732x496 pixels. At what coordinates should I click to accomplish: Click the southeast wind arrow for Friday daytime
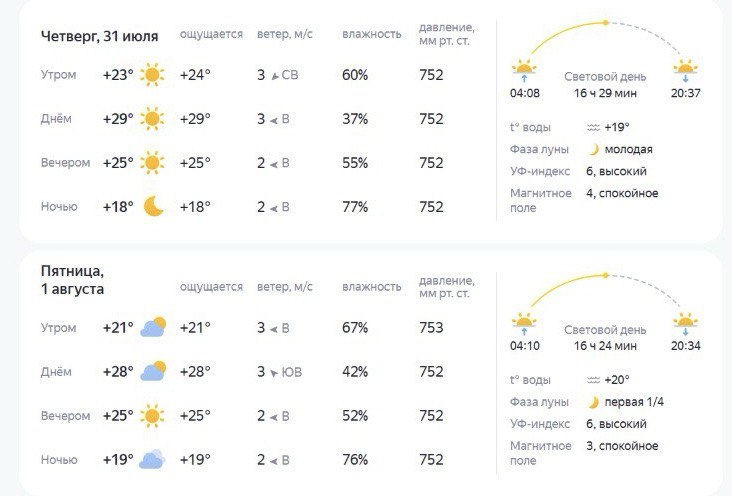click(274, 373)
